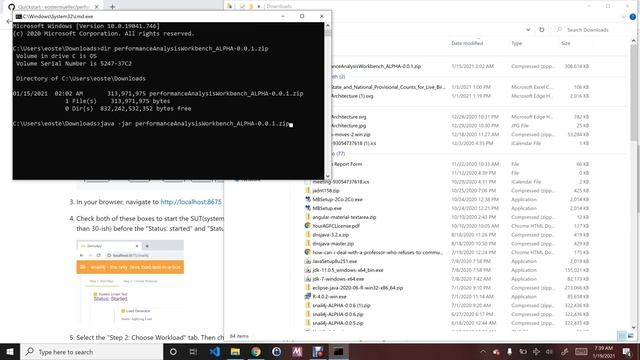This screenshot has height=360, width=640.
Task: Click the cmd.exe icon in the console title bar
Action: (x=18, y=16)
